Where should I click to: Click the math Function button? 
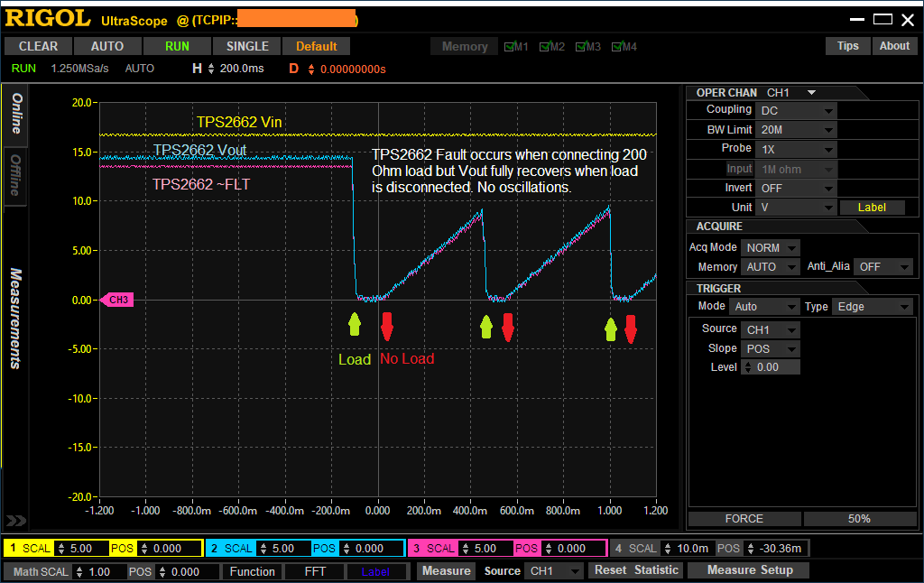[x=253, y=572]
